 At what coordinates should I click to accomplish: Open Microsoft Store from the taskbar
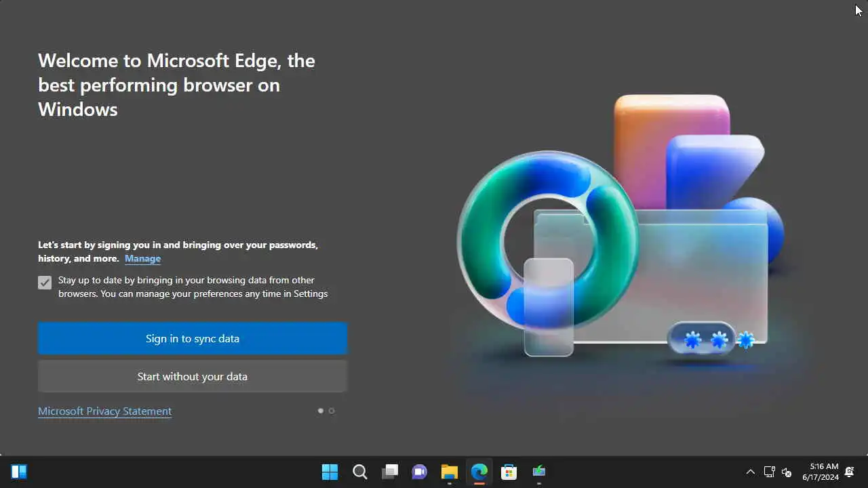click(509, 472)
